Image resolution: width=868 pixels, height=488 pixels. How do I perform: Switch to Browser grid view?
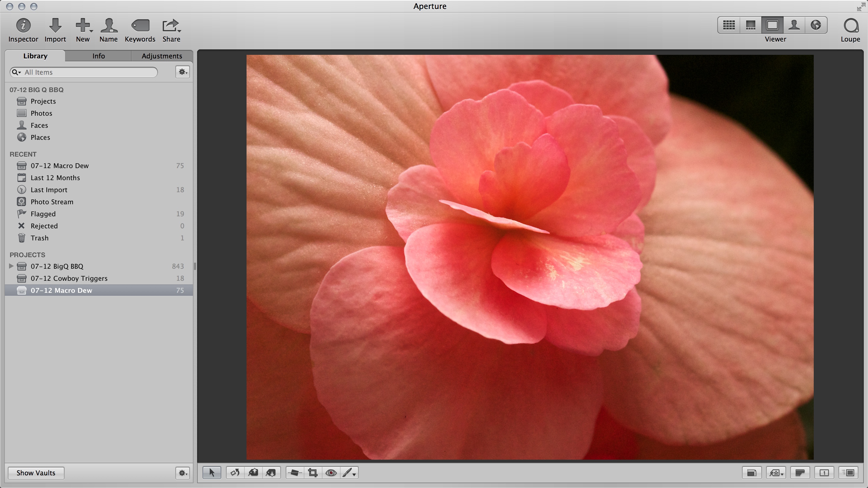click(728, 25)
